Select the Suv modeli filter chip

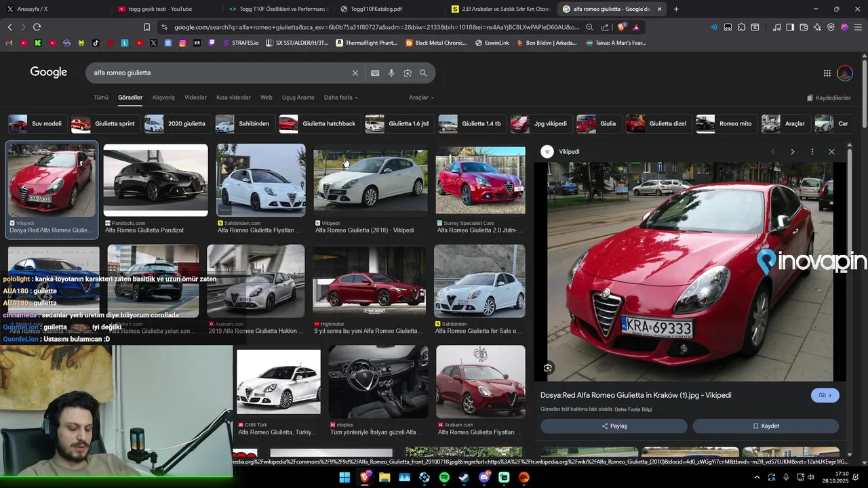(x=37, y=124)
